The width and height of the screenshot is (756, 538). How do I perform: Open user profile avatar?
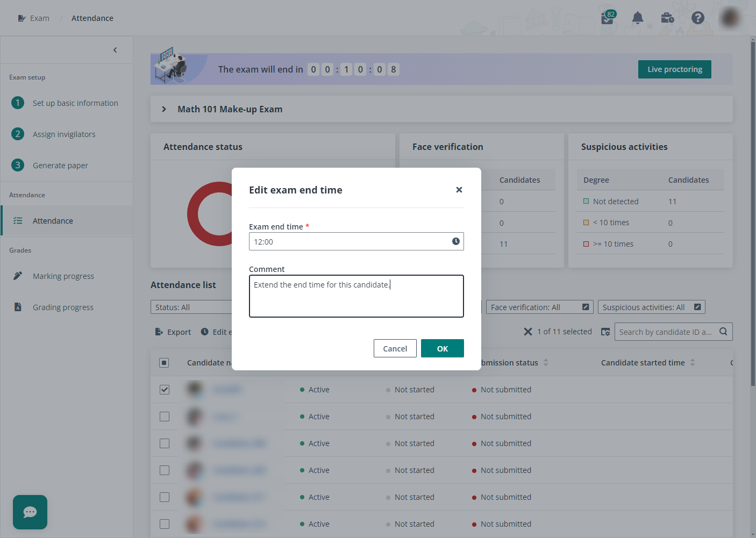click(x=730, y=18)
